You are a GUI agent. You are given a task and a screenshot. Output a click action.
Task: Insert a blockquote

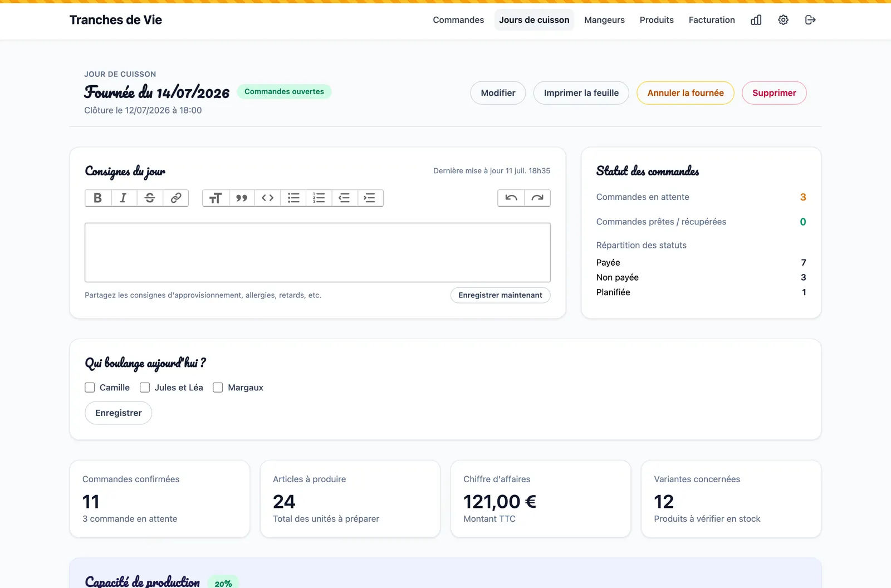click(242, 198)
